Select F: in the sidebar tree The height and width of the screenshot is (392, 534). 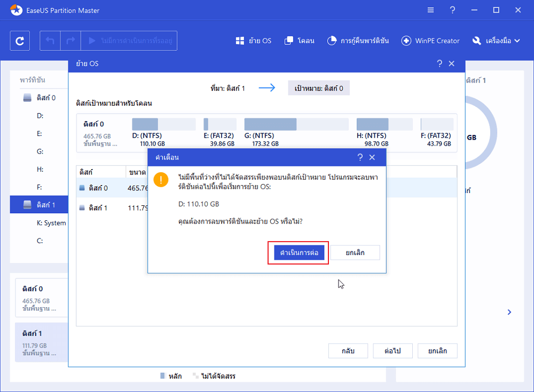[40, 187]
